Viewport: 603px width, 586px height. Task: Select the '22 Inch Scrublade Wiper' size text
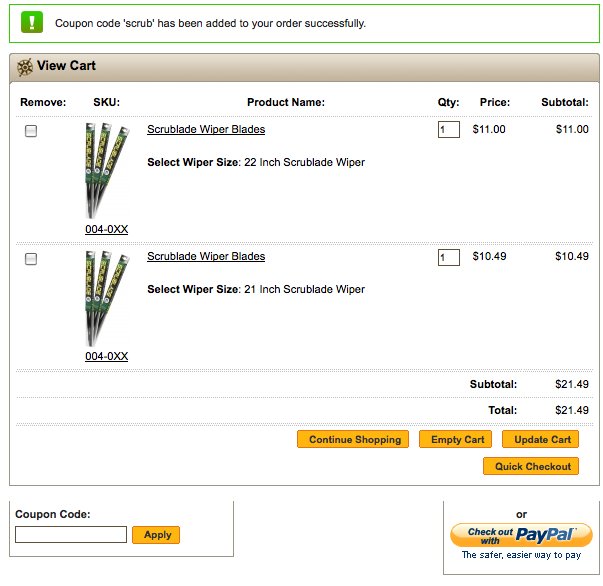(x=305, y=162)
